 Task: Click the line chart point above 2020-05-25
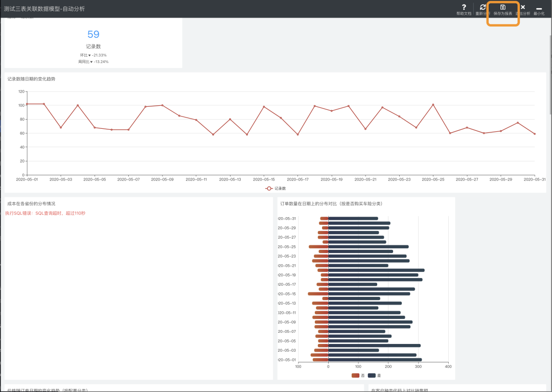point(433,104)
